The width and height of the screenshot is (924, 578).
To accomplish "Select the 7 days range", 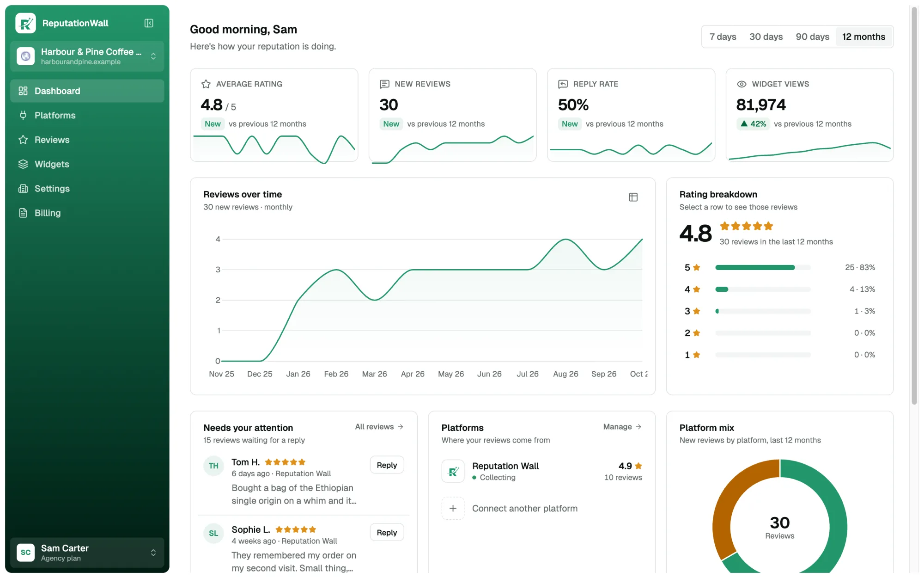I will point(723,37).
